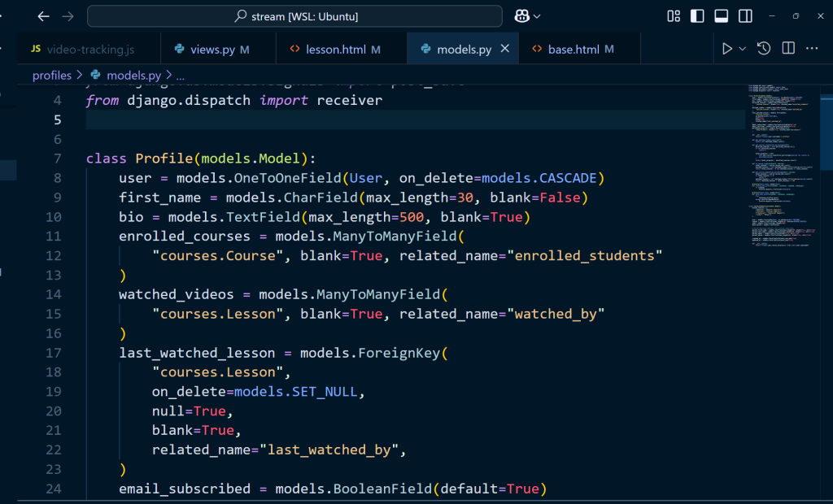This screenshot has width=833, height=504.
Task: Close the models.py tab
Action: tap(505, 49)
